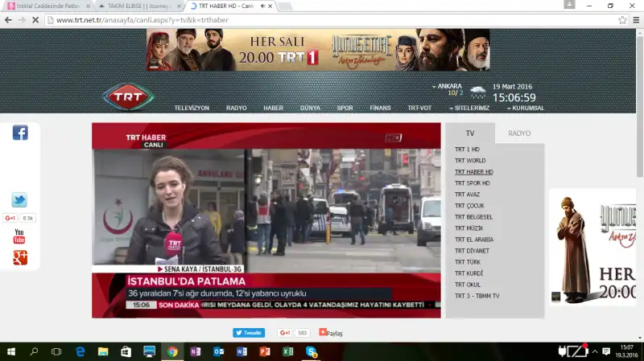
Task: Open the RADYO menu in navigation bar
Action: 236,108
